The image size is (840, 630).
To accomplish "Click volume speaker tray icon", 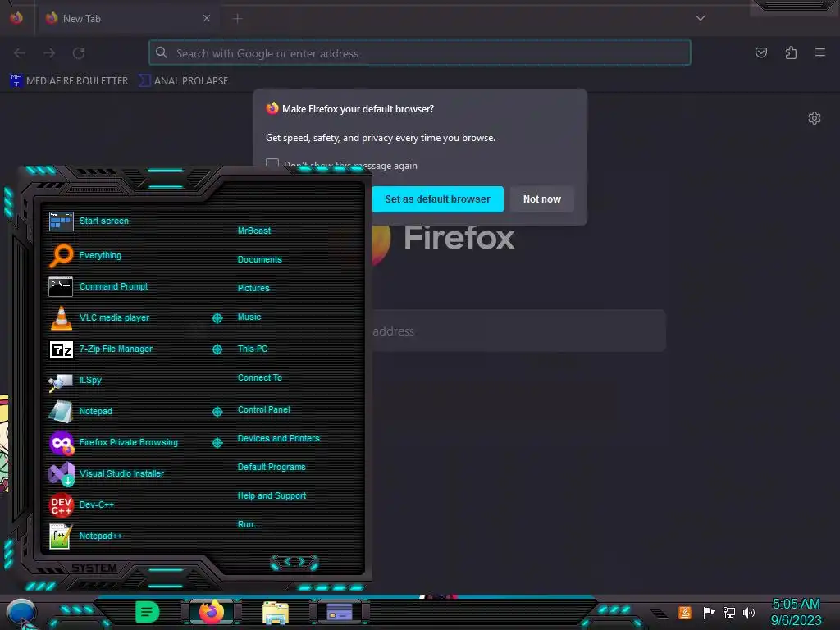I will pos(748,612).
